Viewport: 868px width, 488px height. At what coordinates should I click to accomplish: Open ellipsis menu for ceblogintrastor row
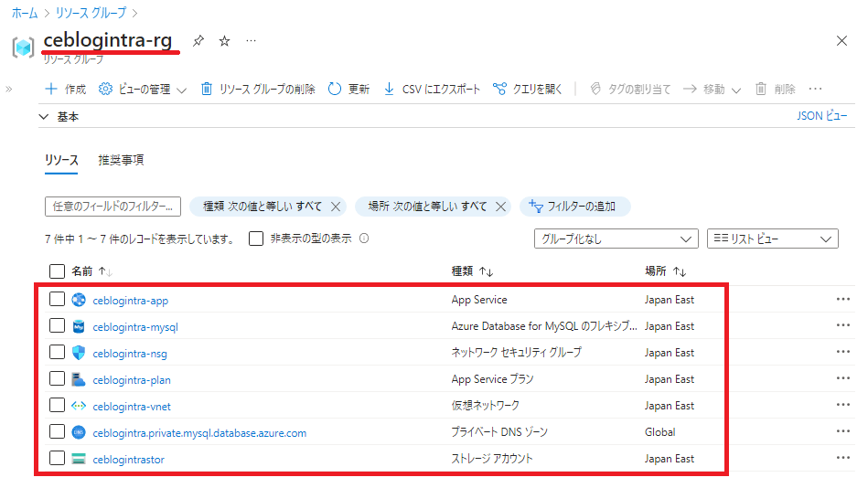843,458
